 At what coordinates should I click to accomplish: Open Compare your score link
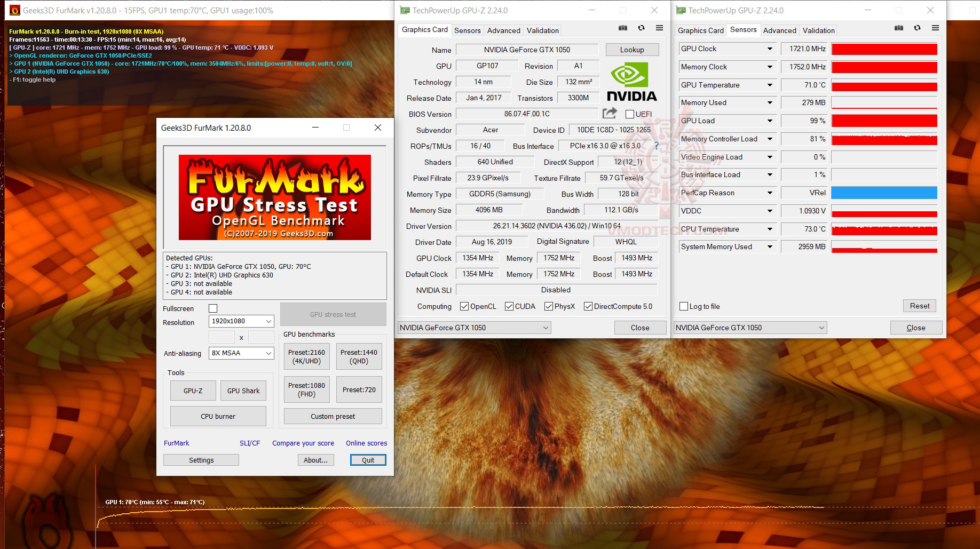coord(303,443)
